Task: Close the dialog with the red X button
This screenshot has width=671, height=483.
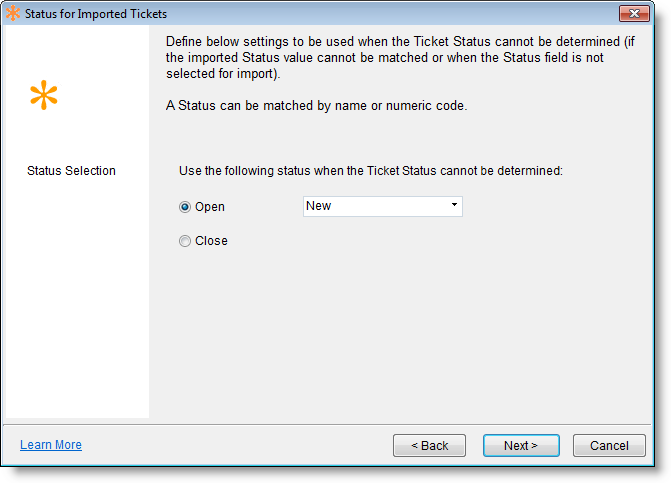Action: [634, 14]
